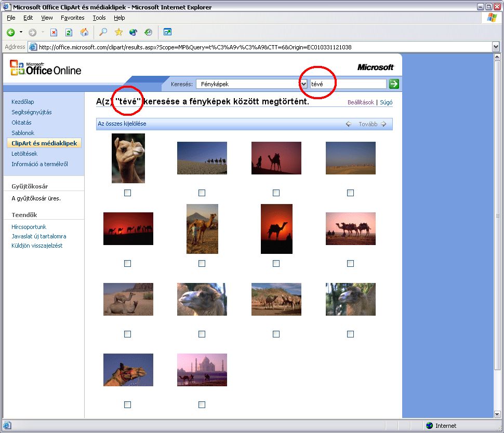Viewport: 504px width, 433px height.
Task: Go to the Home page icon
Action: [x=84, y=32]
